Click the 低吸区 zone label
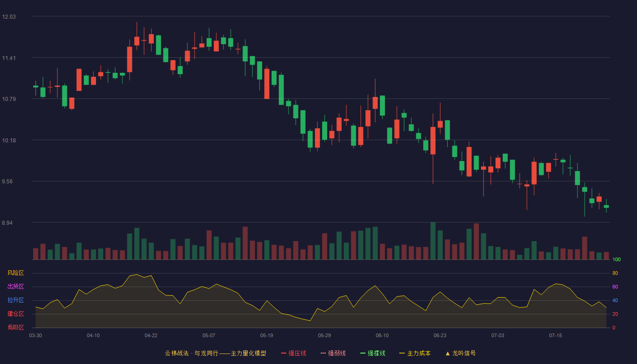This screenshot has width=637, height=364. click(x=15, y=328)
